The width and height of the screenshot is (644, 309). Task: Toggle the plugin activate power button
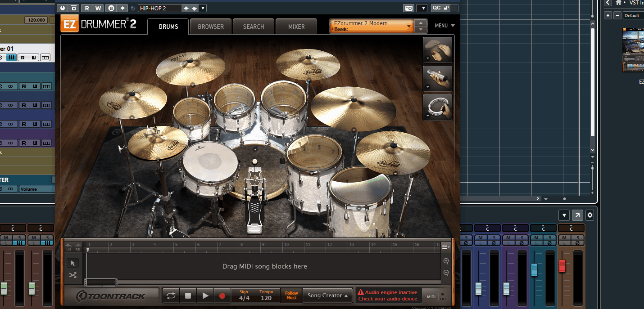(x=62, y=8)
